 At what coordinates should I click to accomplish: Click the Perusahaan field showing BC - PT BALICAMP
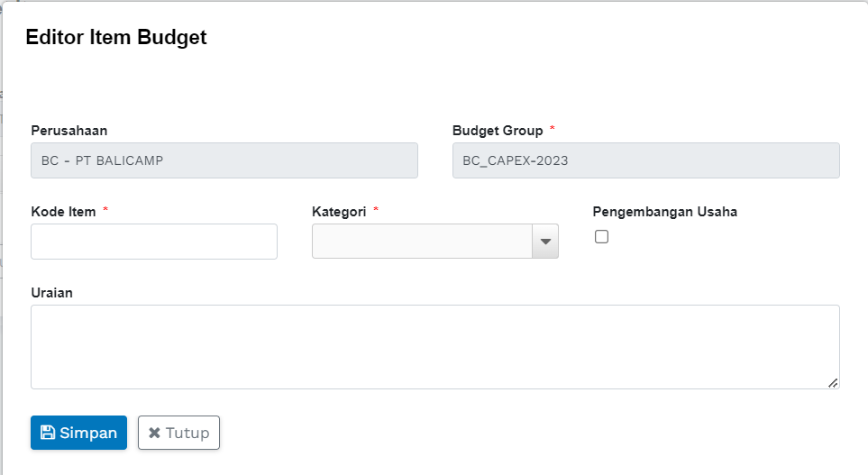pyautogui.click(x=224, y=160)
